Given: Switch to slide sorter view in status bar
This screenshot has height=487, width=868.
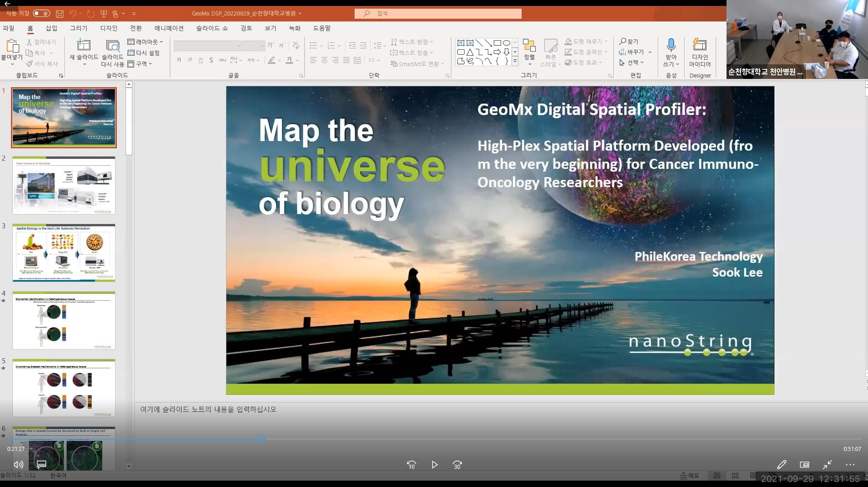Looking at the screenshot, I should 735,476.
